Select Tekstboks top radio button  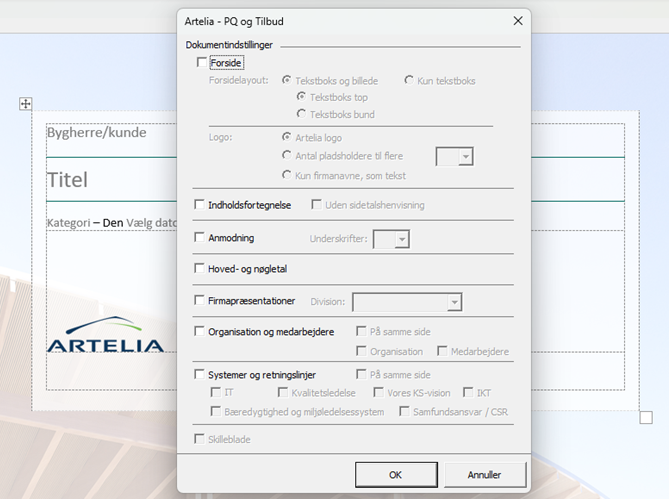(301, 97)
